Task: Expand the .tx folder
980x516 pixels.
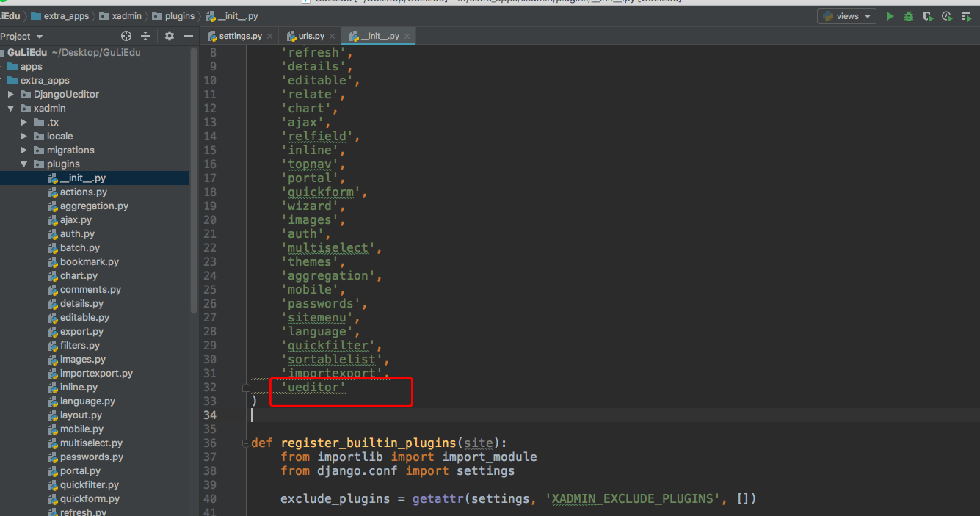Action: coord(24,122)
